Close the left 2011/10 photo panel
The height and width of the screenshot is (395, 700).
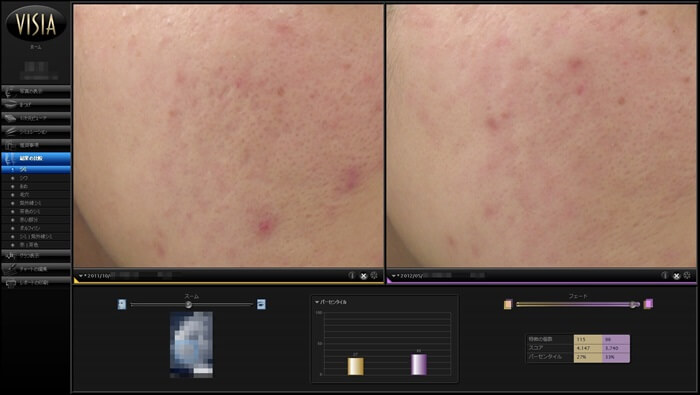click(363, 276)
